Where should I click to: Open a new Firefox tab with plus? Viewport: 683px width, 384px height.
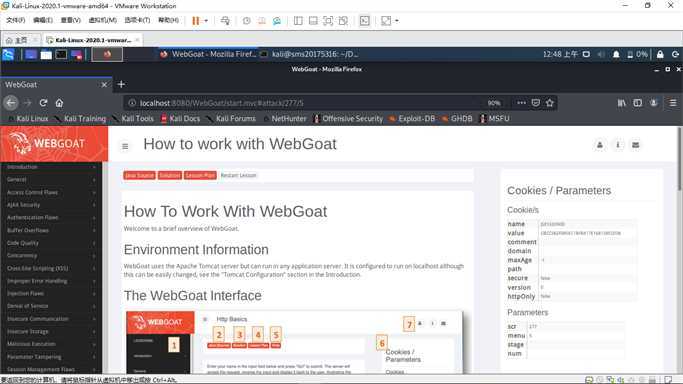click(121, 84)
